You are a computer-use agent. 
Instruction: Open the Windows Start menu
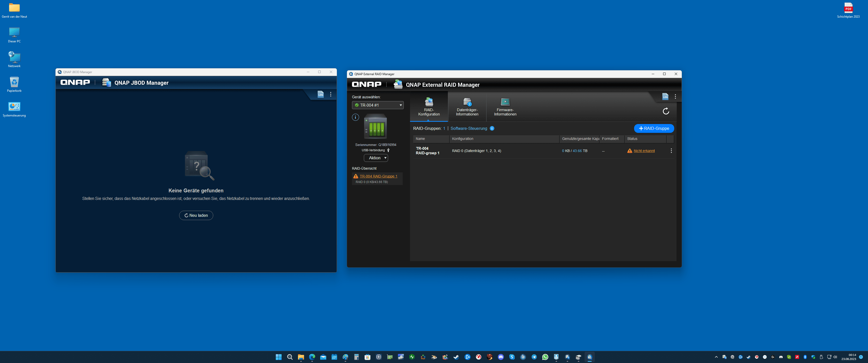pyautogui.click(x=278, y=357)
